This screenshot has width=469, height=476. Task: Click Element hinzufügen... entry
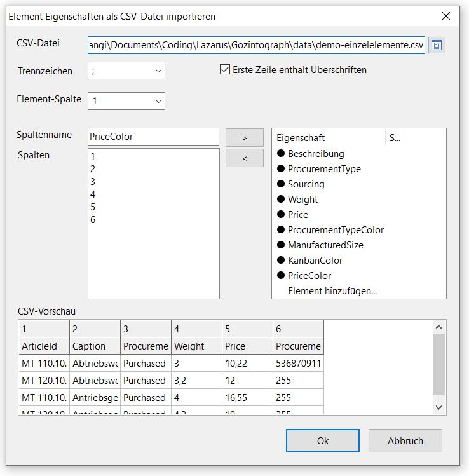pos(332,291)
